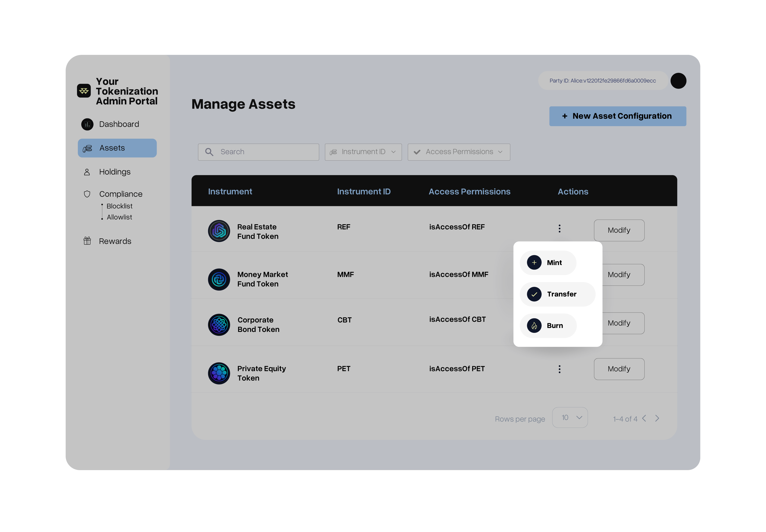Click the CBT instrument ID cell
This screenshot has height=532, width=766.
point(344,320)
